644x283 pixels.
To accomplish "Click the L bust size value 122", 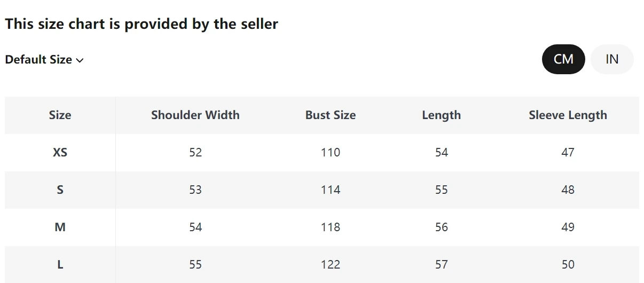I will point(331,265).
